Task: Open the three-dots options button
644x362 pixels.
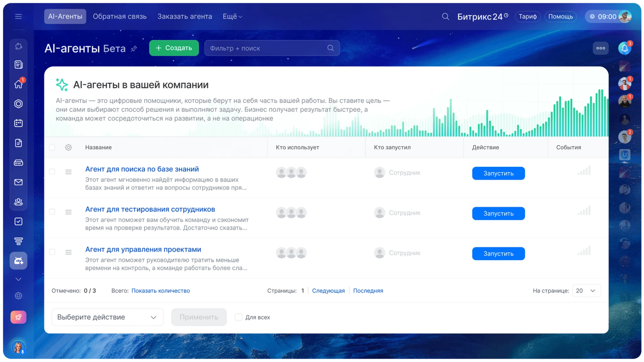Action: coord(601,48)
